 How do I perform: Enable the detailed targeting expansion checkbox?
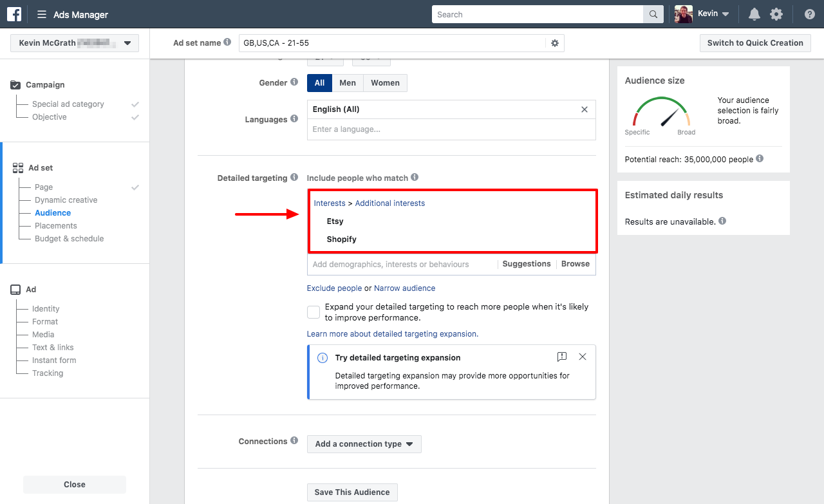pos(314,312)
